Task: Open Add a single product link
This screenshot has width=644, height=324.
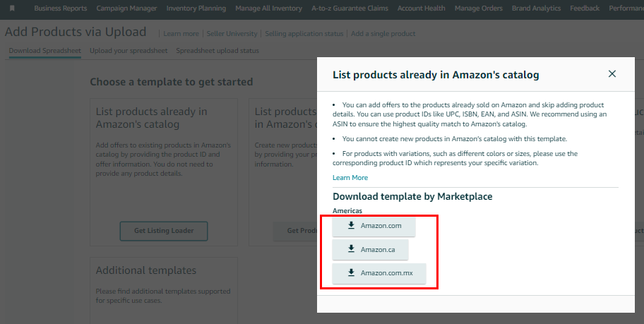Action: pos(383,34)
